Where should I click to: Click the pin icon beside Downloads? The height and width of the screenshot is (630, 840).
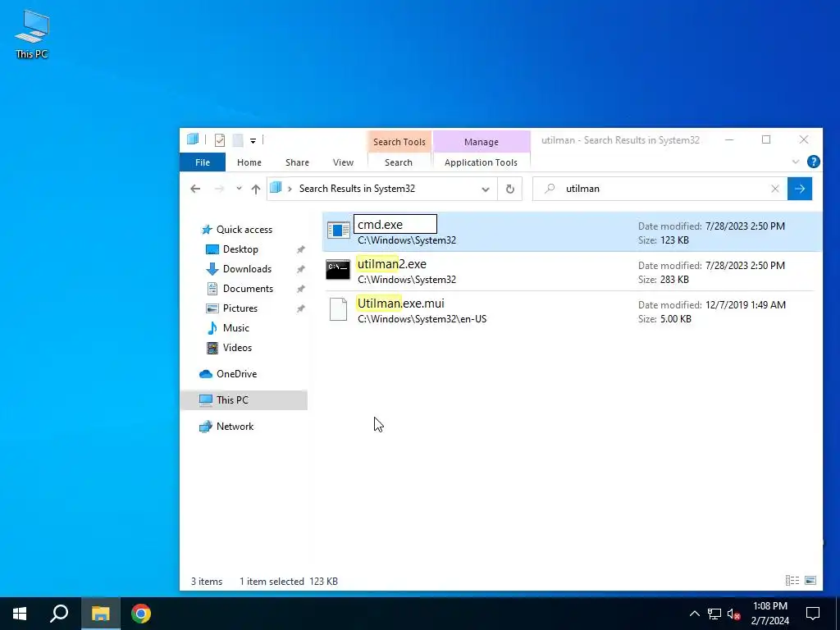click(x=300, y=269)
